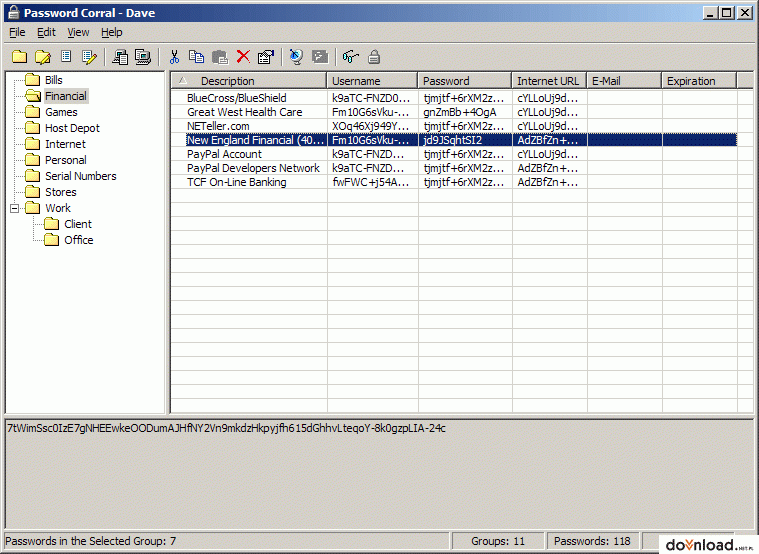Sort by the Description column header
Screen dimensions: 759x554
249,81
